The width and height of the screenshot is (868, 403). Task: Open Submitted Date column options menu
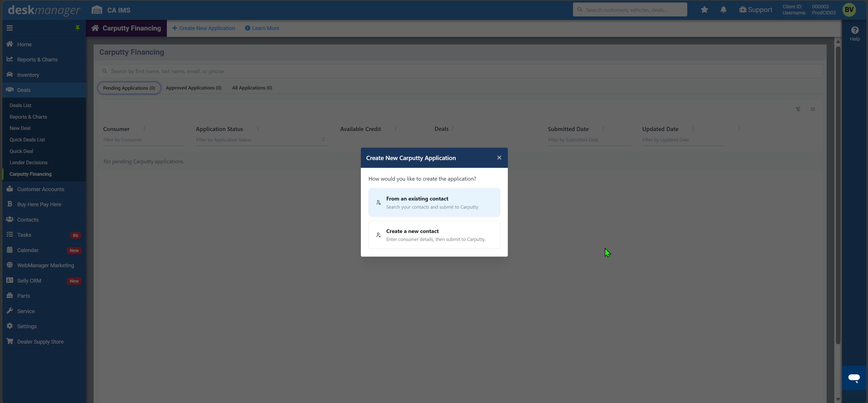click(603, 129)
